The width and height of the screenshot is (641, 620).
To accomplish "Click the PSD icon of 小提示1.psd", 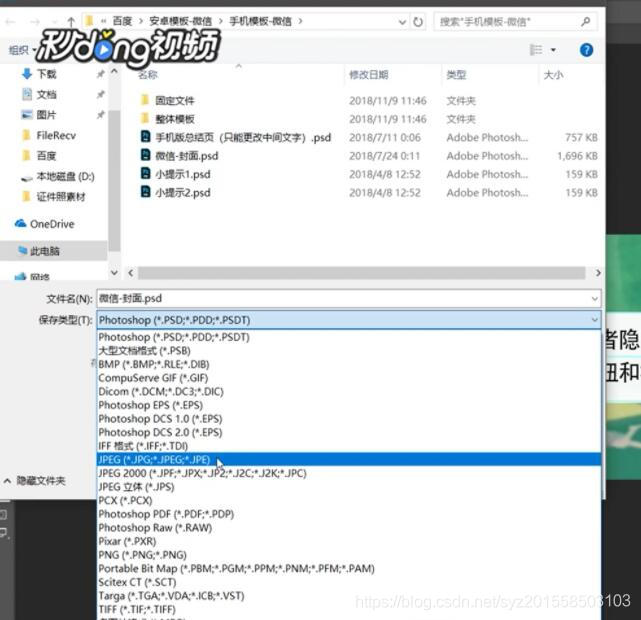I will 146,173.
